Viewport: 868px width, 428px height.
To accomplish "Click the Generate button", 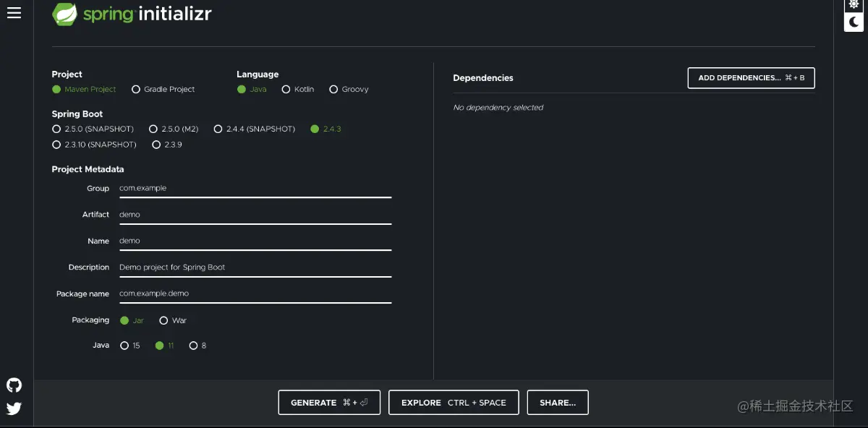I will point(330,403).
